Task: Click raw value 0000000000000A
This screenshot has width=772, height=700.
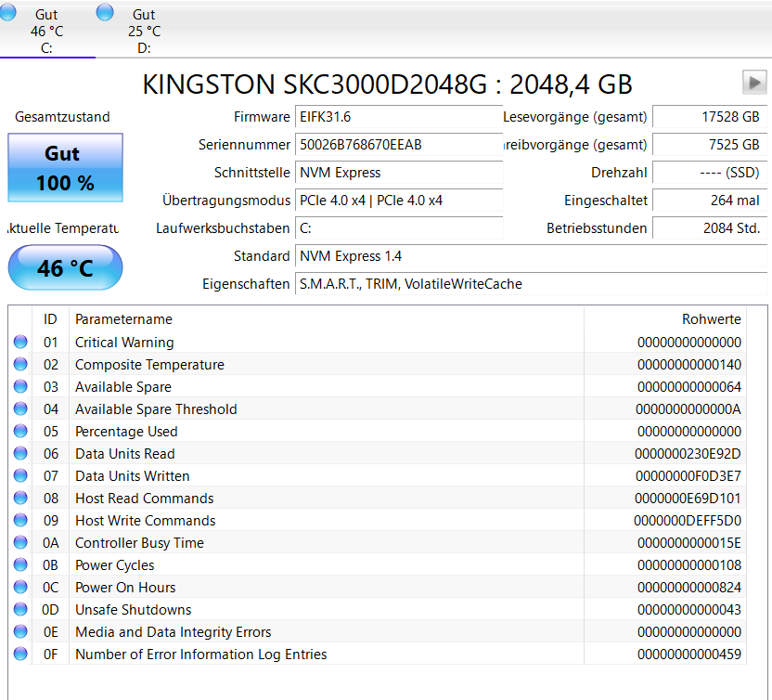Action: (x=688, y=409)
